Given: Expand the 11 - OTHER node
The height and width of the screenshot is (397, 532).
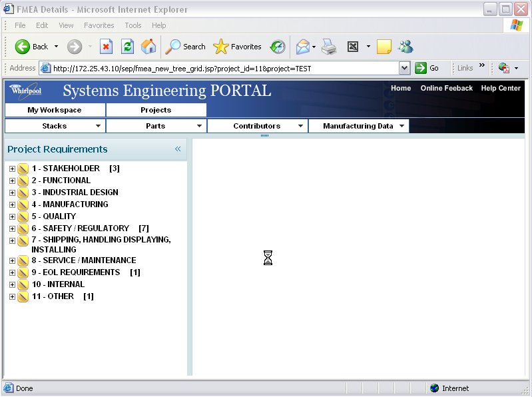Looking at the screenshot, I should click(12, 296).
